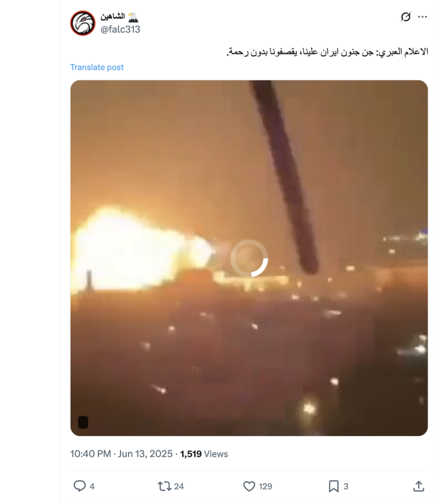
Task: Click the reply speech bubble icon
Action: coord(79,486)
